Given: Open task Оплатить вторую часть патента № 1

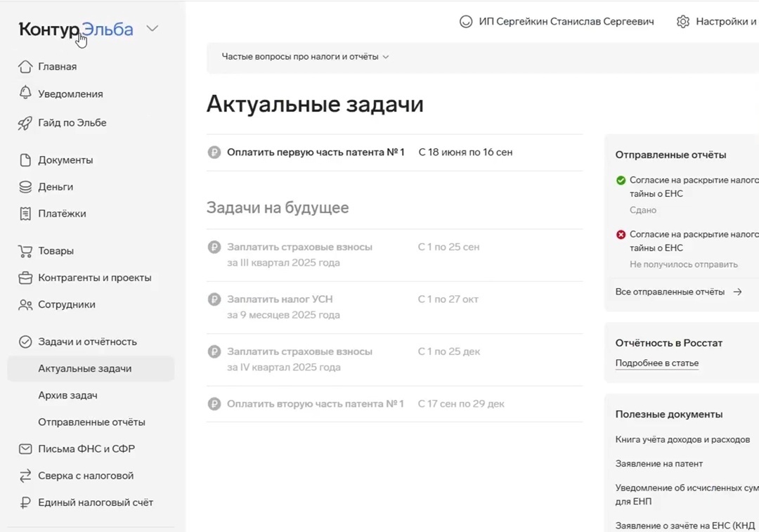Looking at the screenshot, I should [315, 403].
